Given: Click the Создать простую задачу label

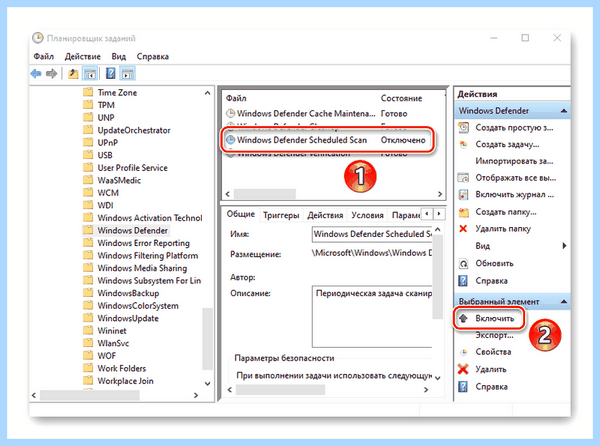Looking at the screenshot, I should 514,128.
